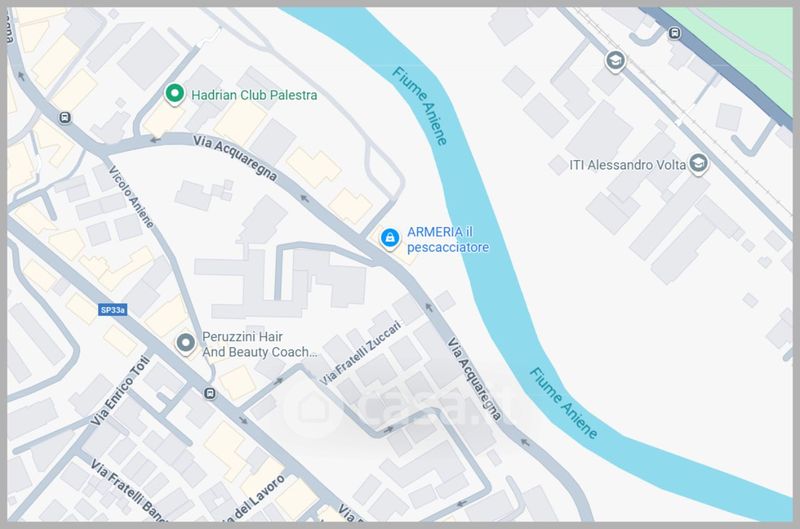The width and height of the screenshot is (800, 529).
Task: Select the Via Fratelli Zuccari street label
Action: click(361, 352)
